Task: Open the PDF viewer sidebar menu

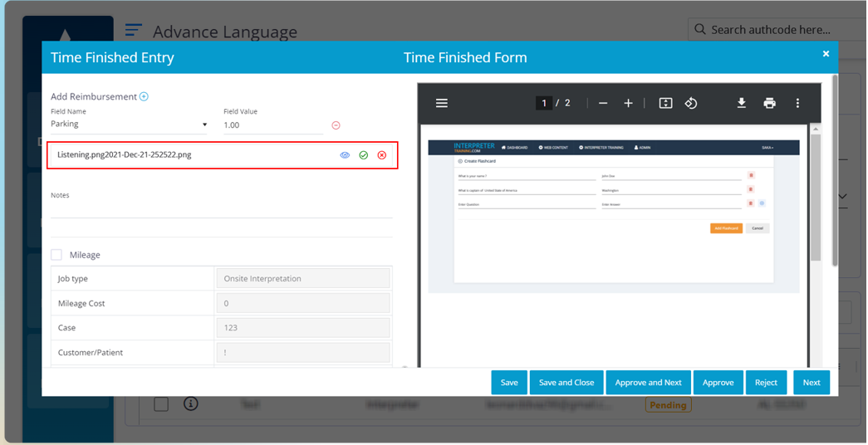Action: (442, 103)
